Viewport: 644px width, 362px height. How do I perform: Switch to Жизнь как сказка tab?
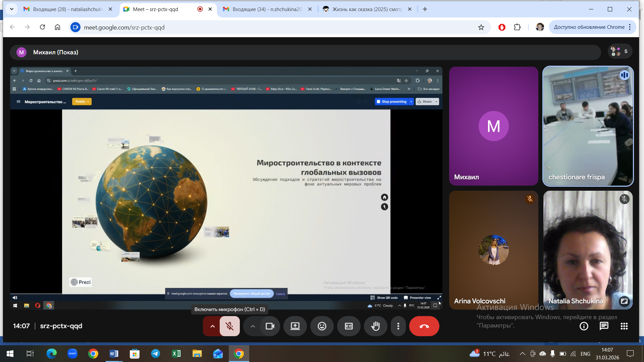point(367,9)
